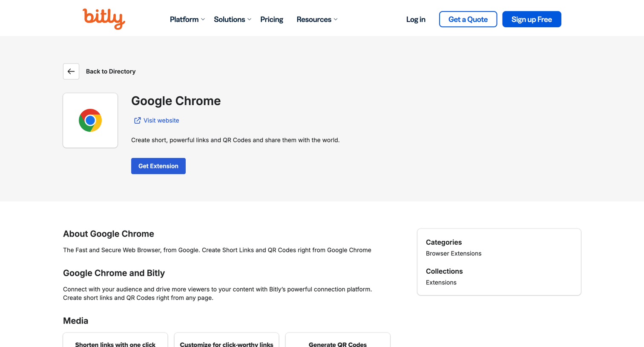Click the 'Create short, powerful links' description
The width and height of the screenshot is (644, 347).
236,140
